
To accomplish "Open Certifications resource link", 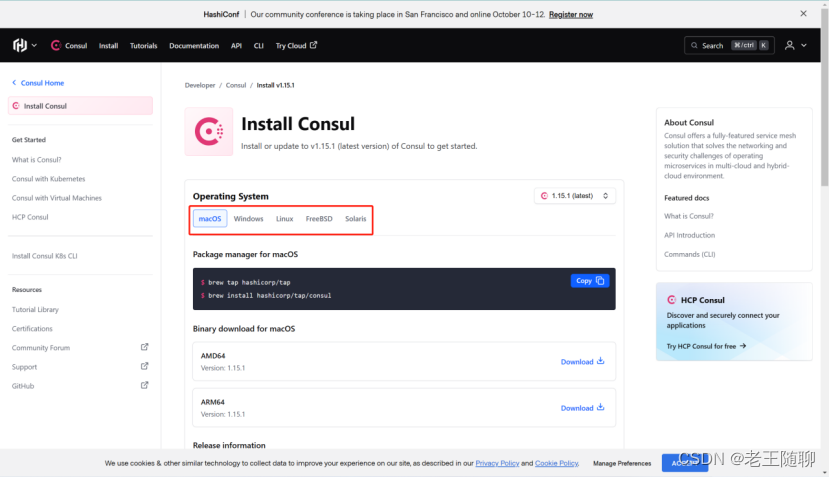I will (32, 328).
